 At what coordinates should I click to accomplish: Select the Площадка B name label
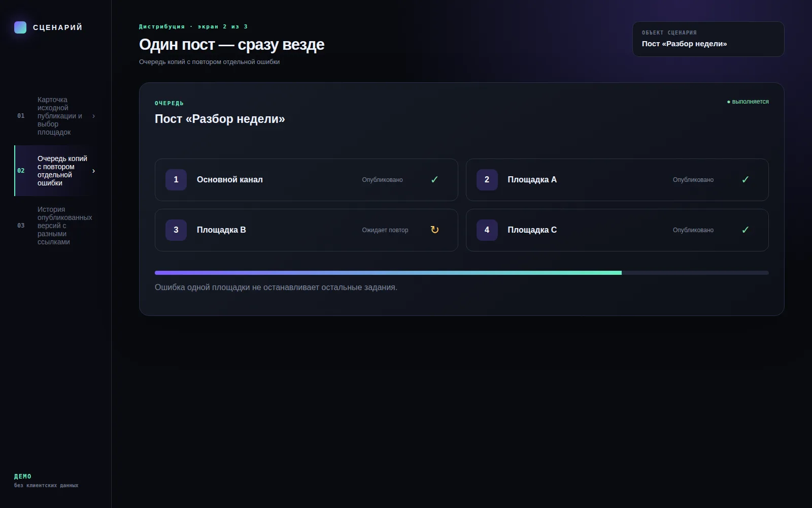click(221, 230)
